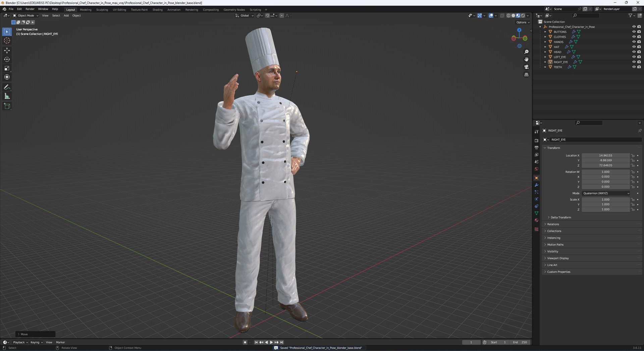Click the object name field RIGHT_EYE
This screenshot has height=351, width=644.
point(596,140)
